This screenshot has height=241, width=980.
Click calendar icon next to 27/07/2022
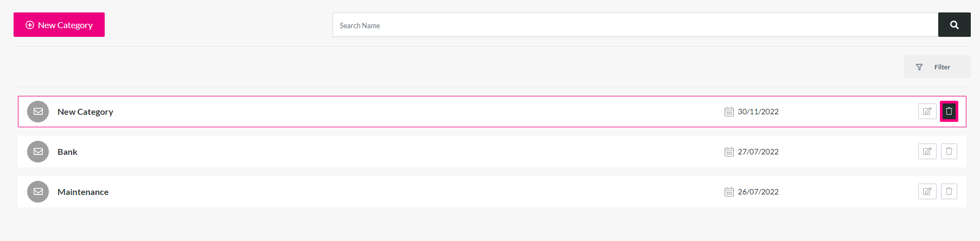pos(729,152)
